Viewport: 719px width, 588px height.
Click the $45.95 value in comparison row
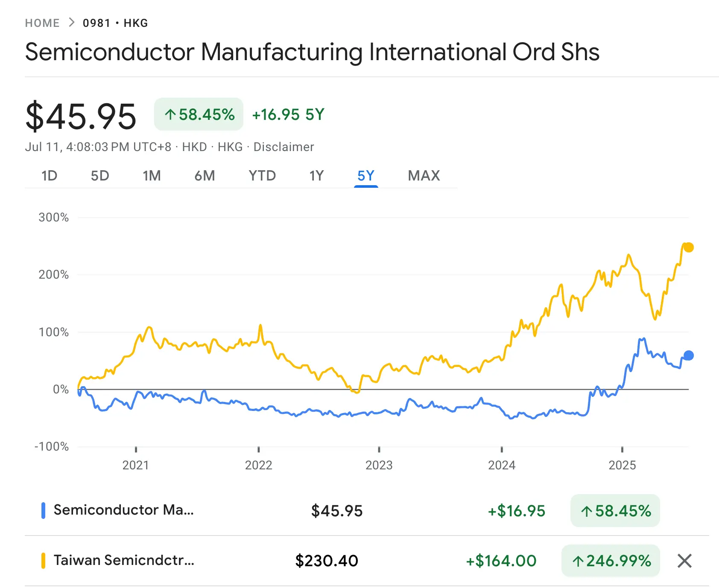tap(337, 511)
